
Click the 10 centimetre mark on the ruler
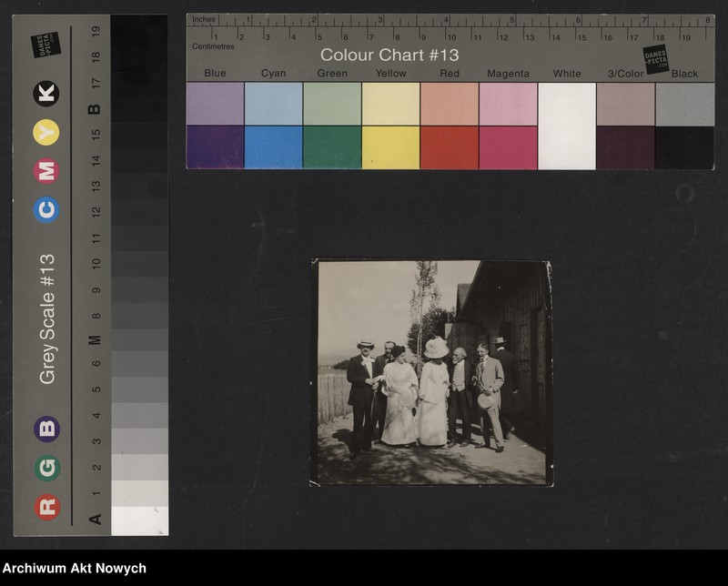(451, 37)
